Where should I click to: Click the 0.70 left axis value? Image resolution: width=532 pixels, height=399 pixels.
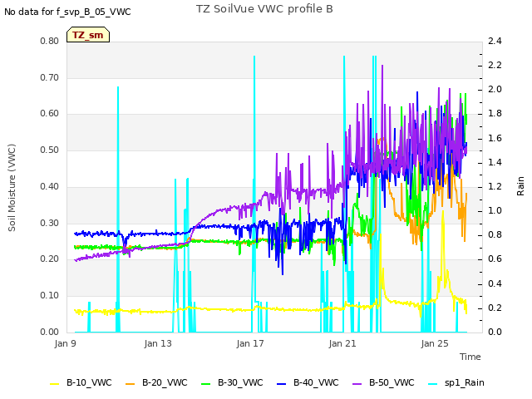50,77
